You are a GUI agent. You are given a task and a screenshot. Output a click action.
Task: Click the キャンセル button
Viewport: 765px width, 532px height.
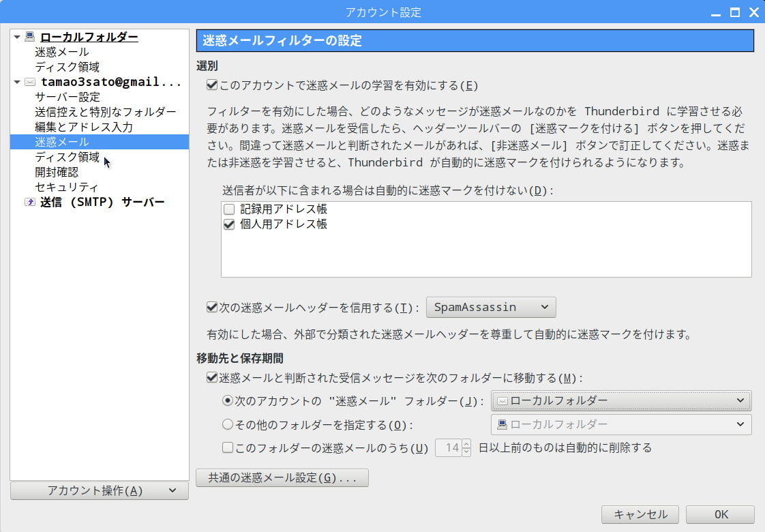(x=640, y=514)
